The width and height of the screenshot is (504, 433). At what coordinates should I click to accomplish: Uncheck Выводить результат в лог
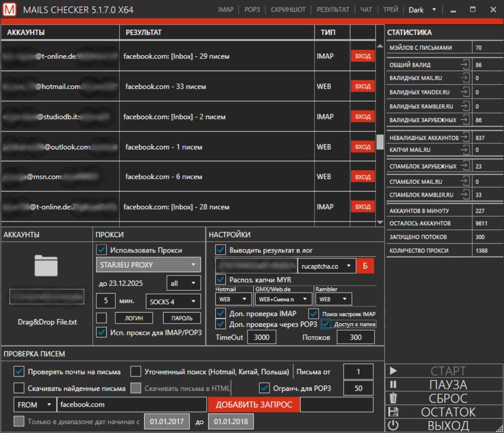pos(220,250)
